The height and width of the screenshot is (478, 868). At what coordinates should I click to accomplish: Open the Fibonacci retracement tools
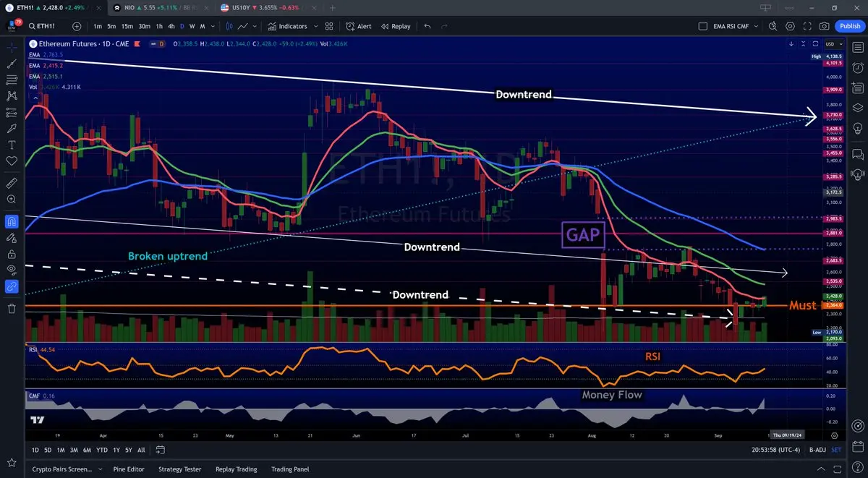click(12, 80)
